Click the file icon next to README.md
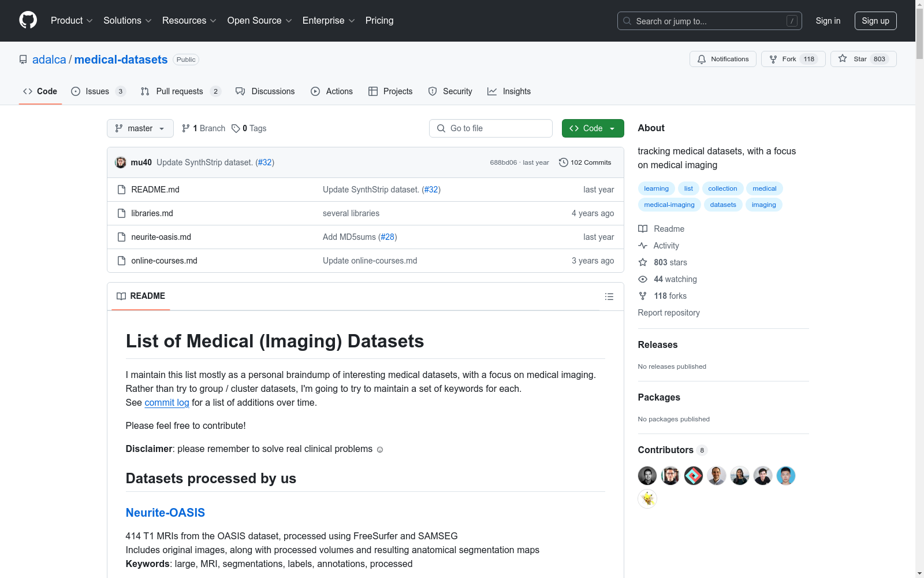The height and width of the screenshot is (578, 924). [121, 190]
